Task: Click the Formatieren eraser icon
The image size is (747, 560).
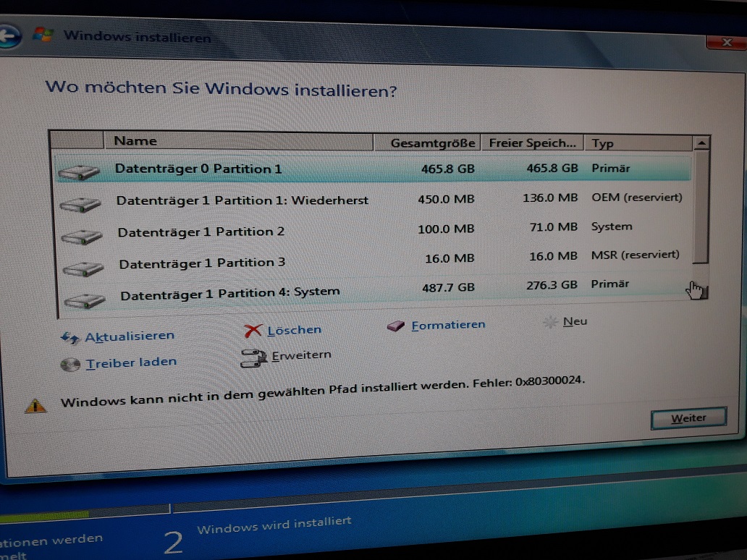Action: (395, 326)
